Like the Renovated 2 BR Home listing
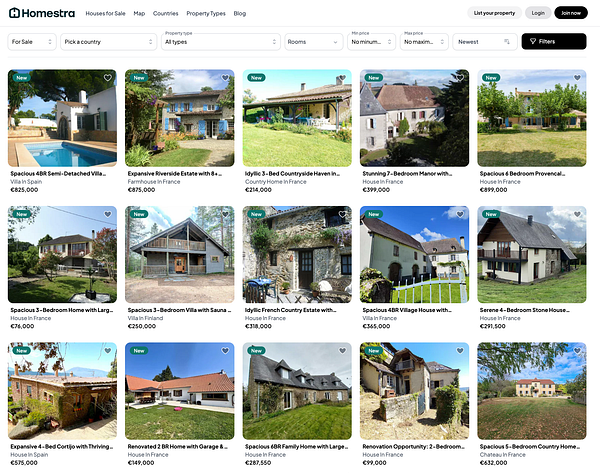The width and height of the screenshot is (600, 473). click(x=225, y=351)
